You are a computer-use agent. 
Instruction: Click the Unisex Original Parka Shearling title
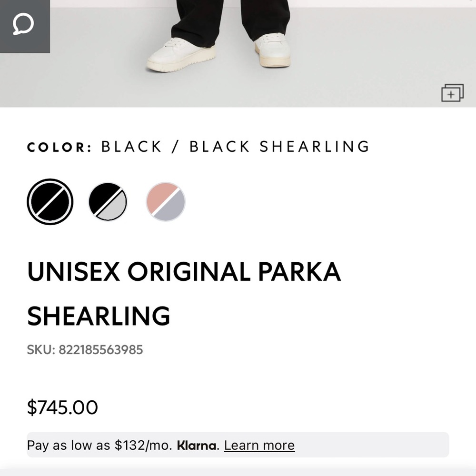[x=184, y=272]
